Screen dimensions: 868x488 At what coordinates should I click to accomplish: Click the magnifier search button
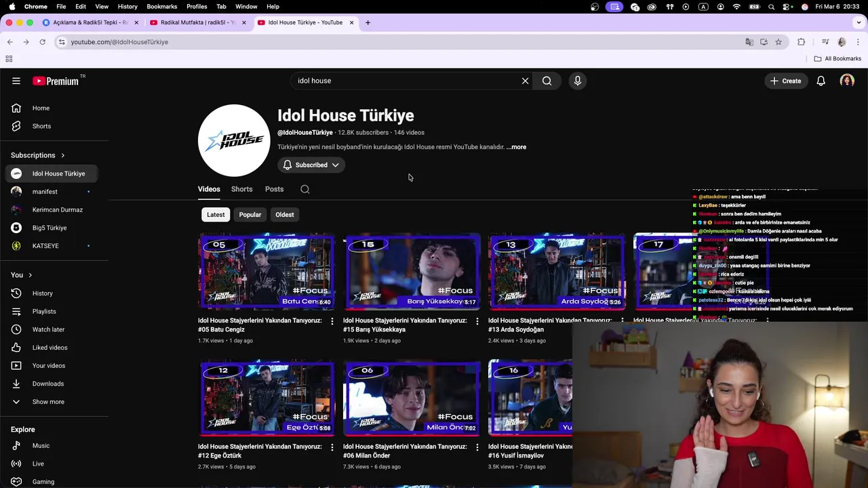[547, 81]
